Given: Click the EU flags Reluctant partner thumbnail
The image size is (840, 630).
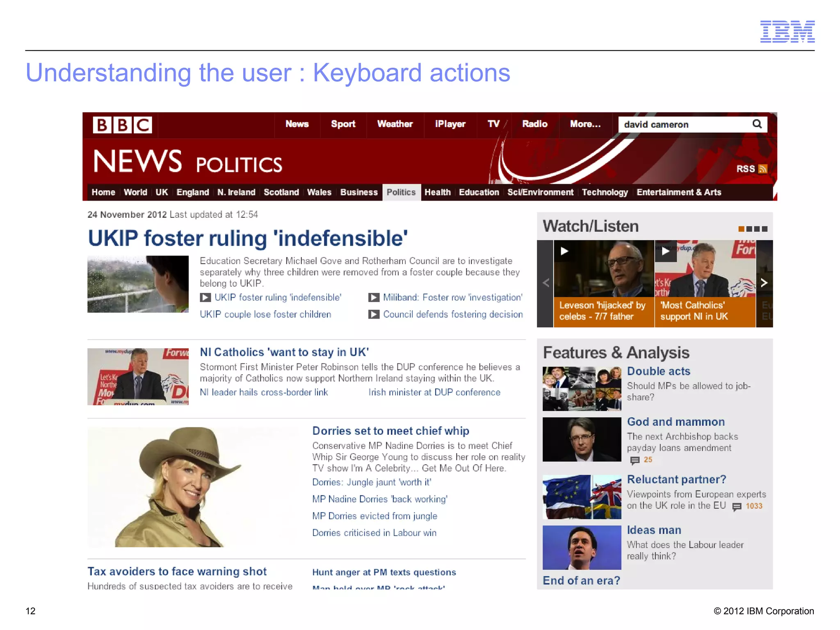Looking at the screenshot, I should 582,497.
